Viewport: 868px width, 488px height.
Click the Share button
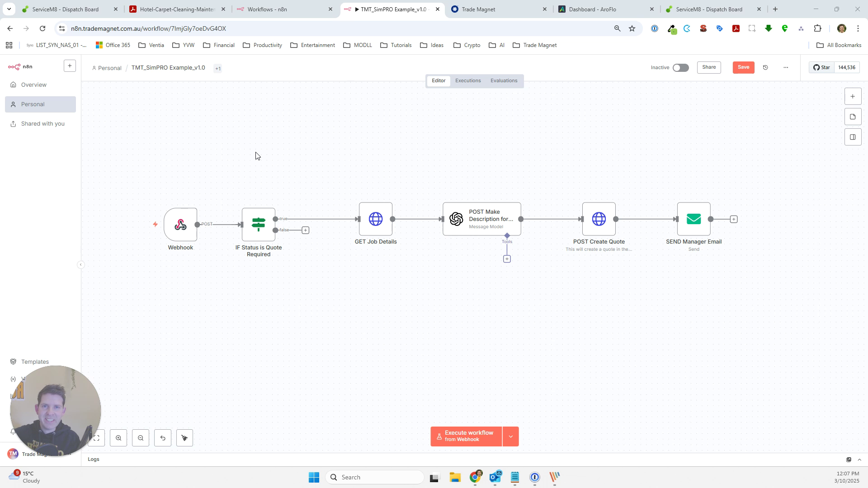[x=709, y=67]
